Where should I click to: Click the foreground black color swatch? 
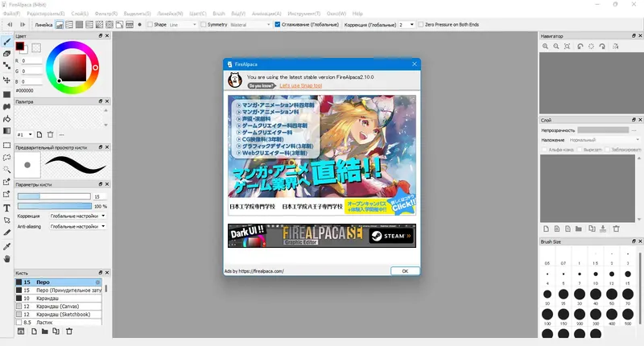pyautogui.click(x=19, y=47)
